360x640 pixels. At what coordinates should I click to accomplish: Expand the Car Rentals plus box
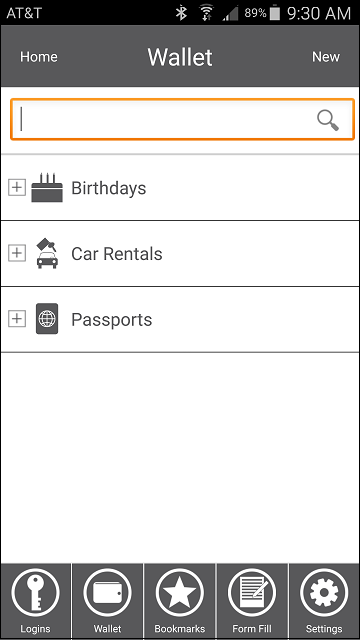pos(17,253)
